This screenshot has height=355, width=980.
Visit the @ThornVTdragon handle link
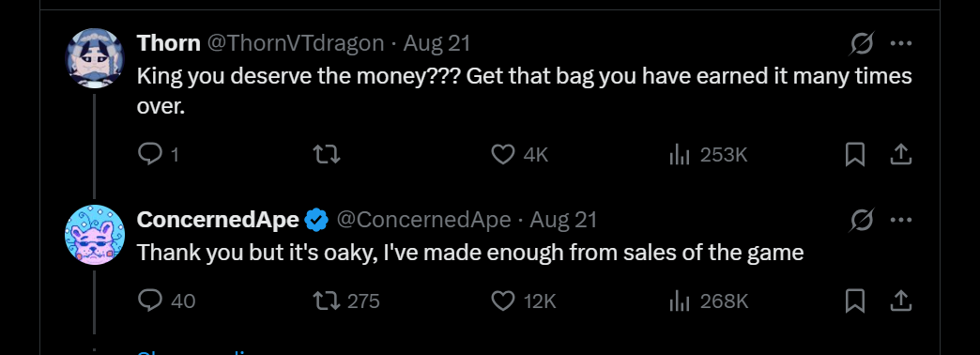pyautogui.click(x=295, y=43)
